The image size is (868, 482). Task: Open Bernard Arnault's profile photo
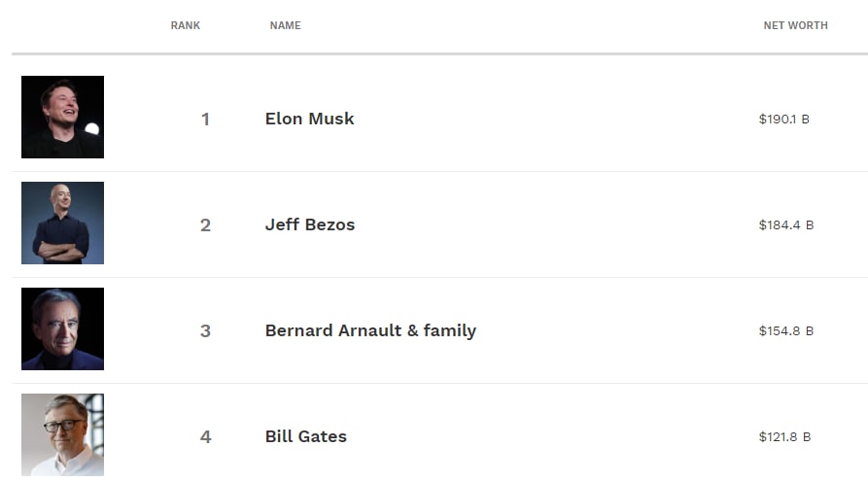click(62, 328)
